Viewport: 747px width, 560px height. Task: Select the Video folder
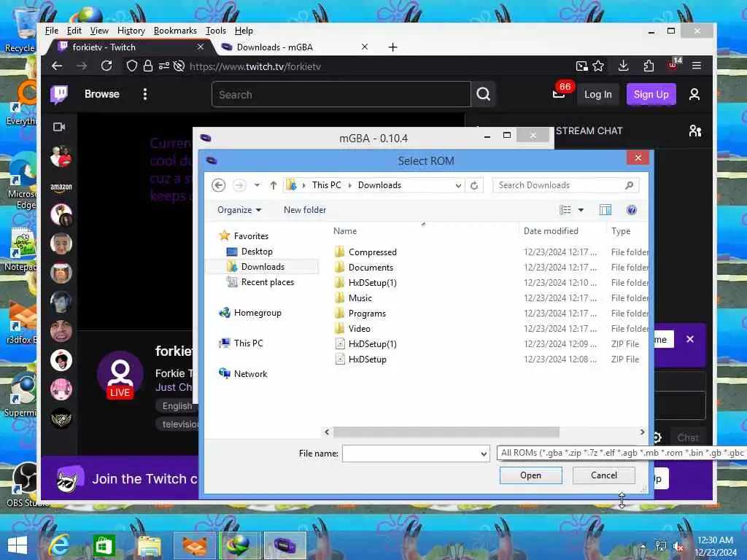(359, 329)
